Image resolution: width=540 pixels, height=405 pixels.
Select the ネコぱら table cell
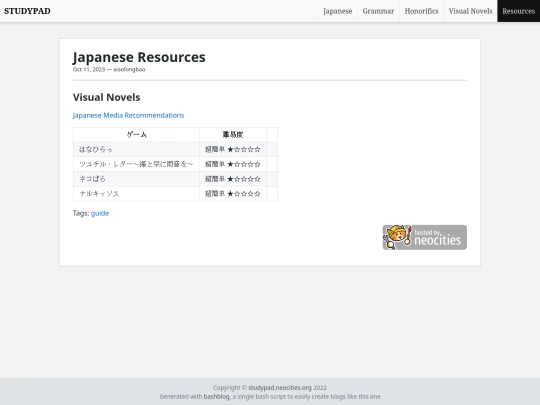point(136,179)
